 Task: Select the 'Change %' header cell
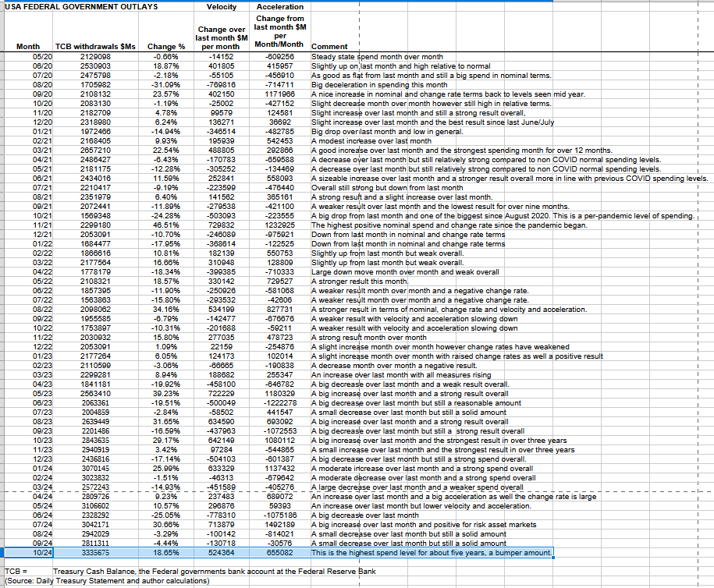[166, 47]
